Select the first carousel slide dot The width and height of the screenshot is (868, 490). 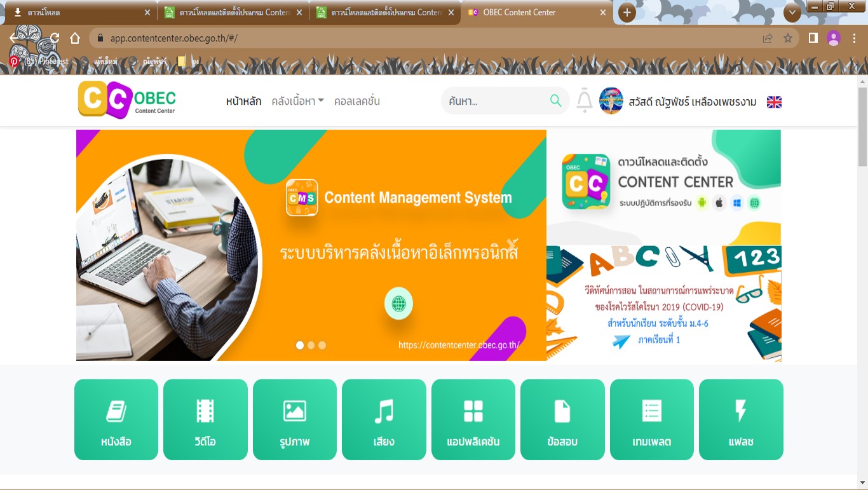point(300,345)
